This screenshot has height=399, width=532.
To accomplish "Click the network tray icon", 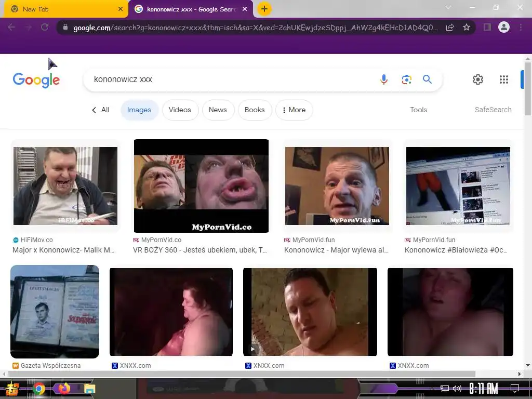I will pyautogui.click(x=445, y=389).
